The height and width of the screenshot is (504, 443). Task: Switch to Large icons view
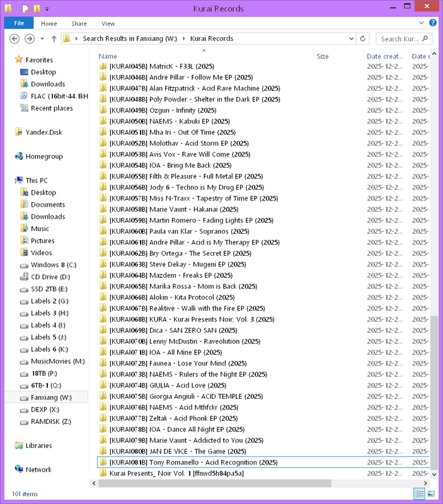click(431, 493)
